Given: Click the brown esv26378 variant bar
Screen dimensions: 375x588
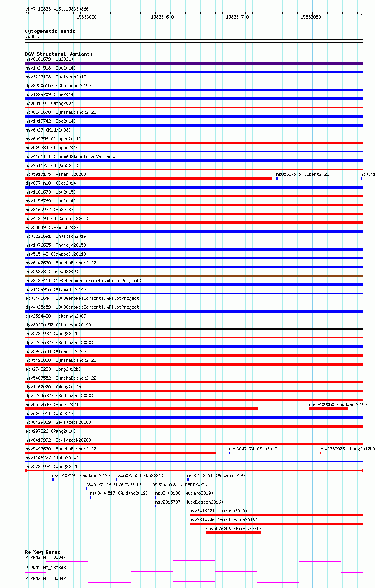Looking at the screenshot, I should [x=194, y=276].
